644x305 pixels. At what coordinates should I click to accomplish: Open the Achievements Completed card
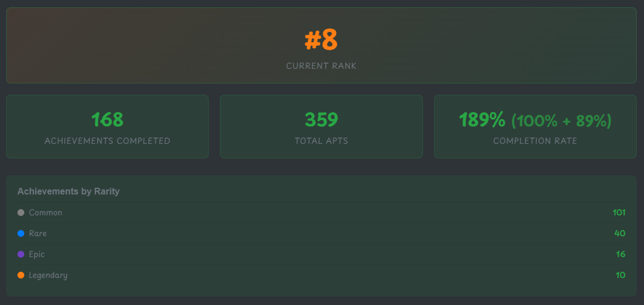pos(107,126)
